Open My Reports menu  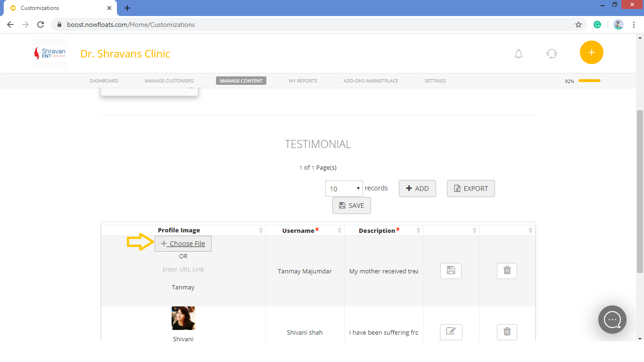coord(303,81)
